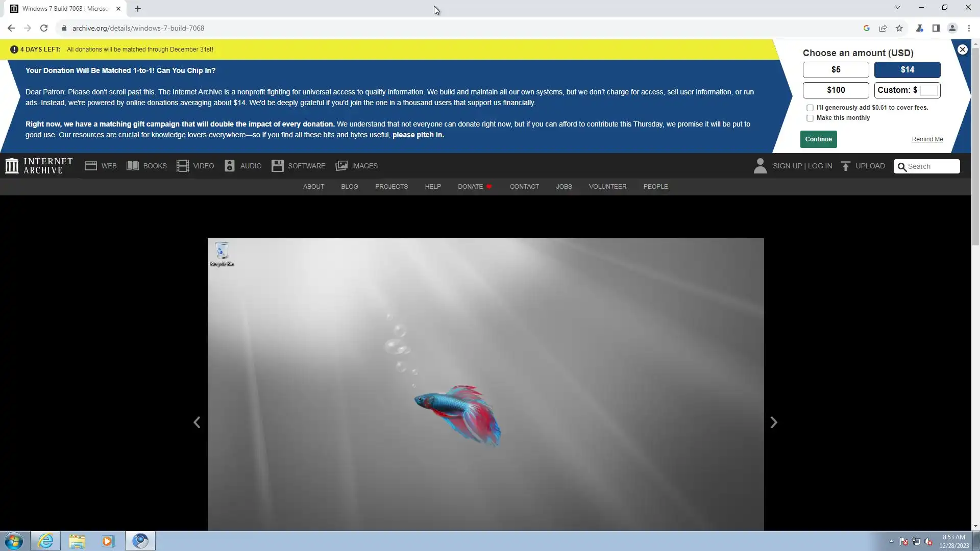Show previous screenshot with left chevron
This screenshot has width=980, height=551.
(197, 422)
